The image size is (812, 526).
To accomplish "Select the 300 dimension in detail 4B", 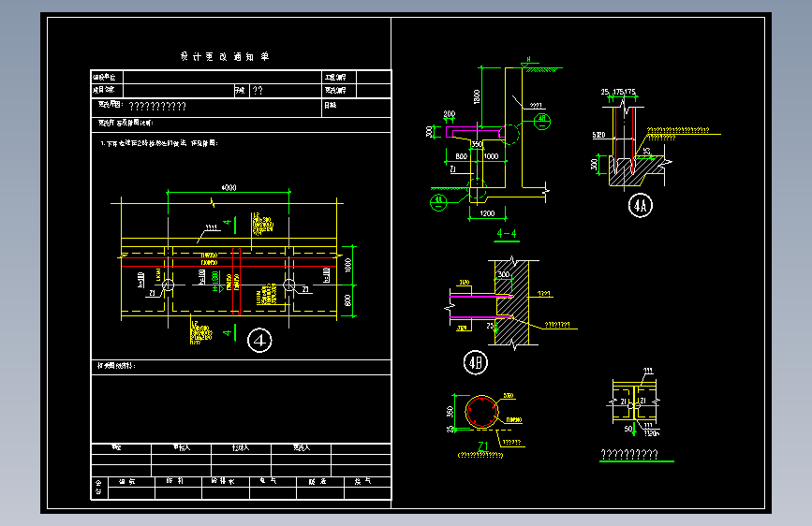I will pyautogui.click(x=503, y=274).
